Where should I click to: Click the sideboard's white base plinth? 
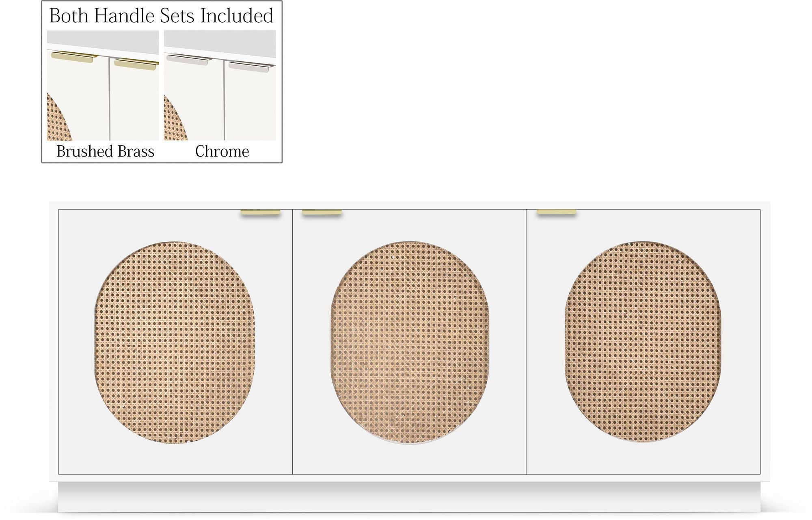point(409,497)
